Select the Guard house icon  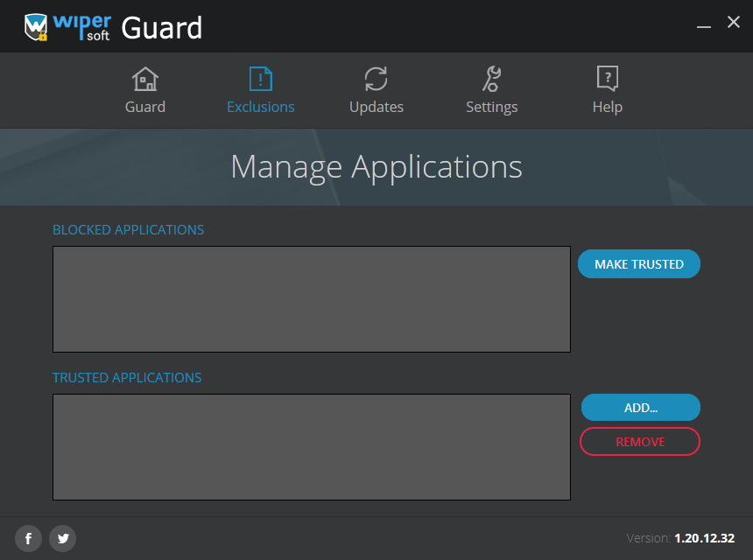tap(145, 79)
